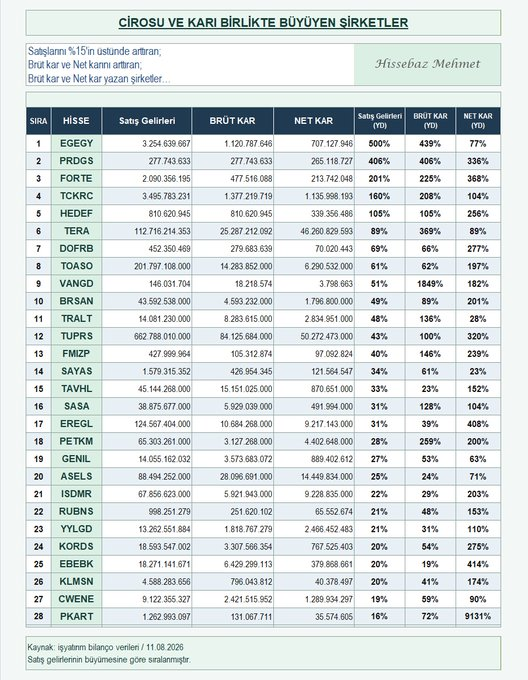Viewport: 528px width, 680px height.
Task: Click the EBEBK ticker cell
Action: coord(76,564)
